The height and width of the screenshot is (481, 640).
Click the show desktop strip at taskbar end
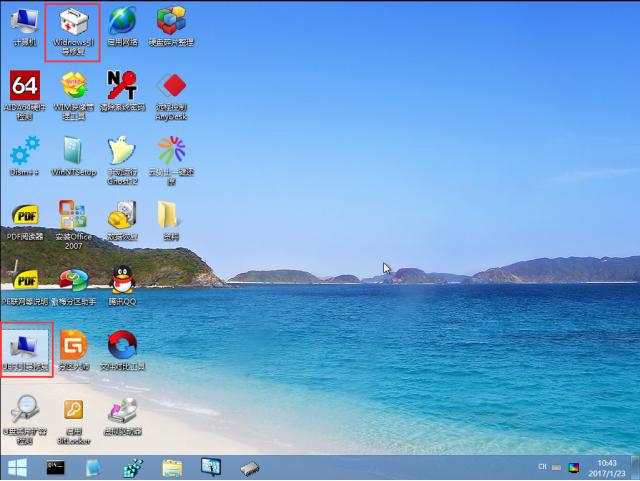click(635, 468)
